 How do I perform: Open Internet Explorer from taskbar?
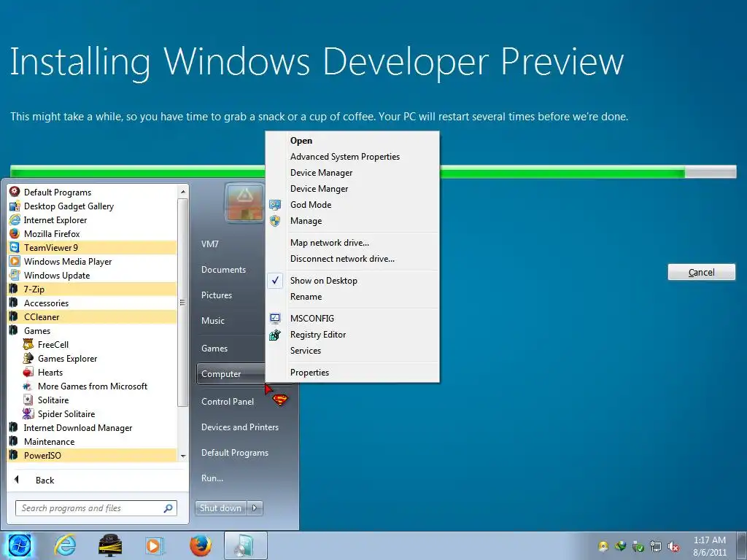(65, 545)
